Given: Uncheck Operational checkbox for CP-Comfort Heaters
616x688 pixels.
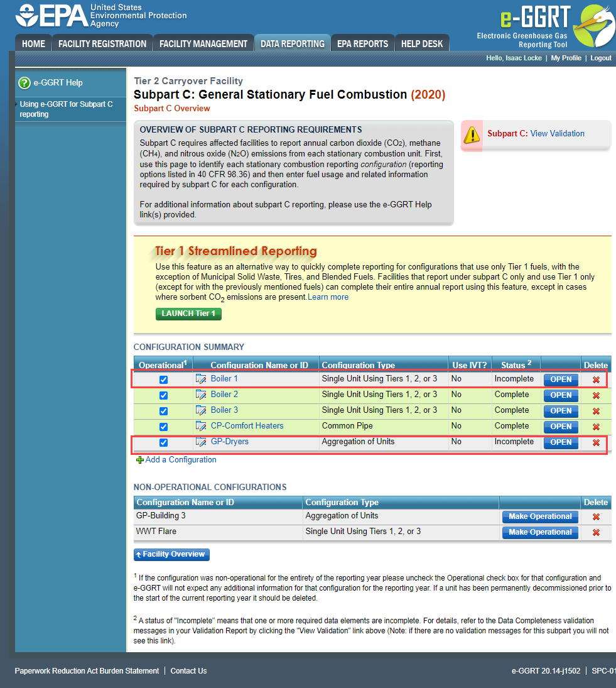Looking at the screenshot, I should (x=163, y=427).
